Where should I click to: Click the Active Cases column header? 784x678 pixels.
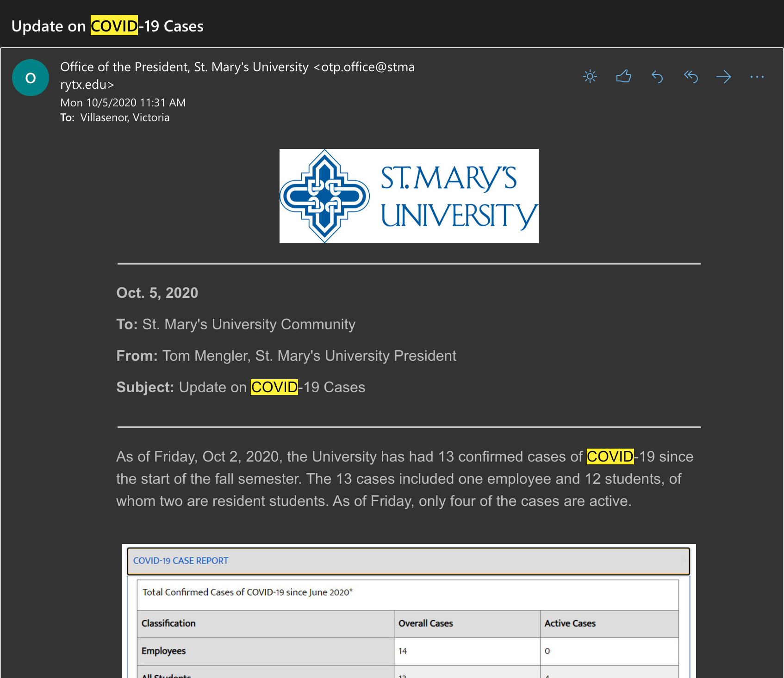(x=570, y=623)
